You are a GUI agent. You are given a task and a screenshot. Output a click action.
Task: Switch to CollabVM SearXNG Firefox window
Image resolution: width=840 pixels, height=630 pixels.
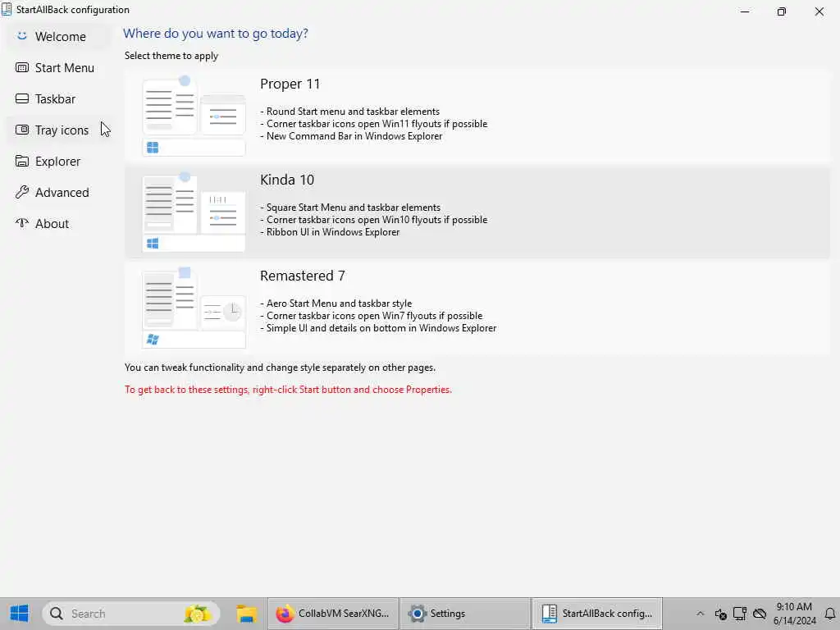coord(332,614)
